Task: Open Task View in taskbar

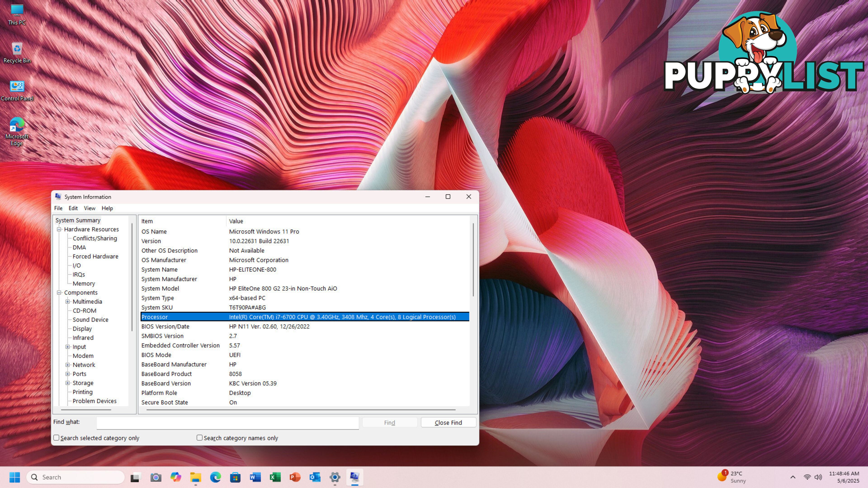Action: coord(135,477)
